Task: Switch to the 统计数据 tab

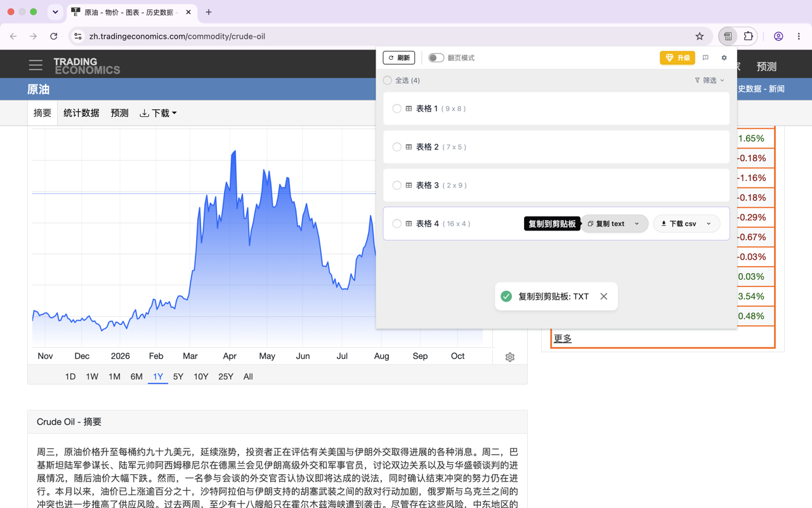Action: (x=81, y=113)
